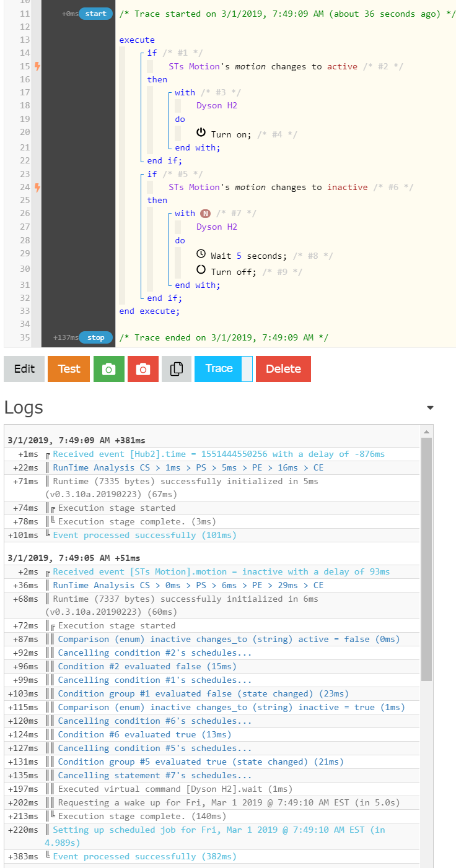Image resolution: width=456 pixels, height=868 pixels.
Task: Click the logs scrollbar up arrow
Action: [x=426, y=432]
